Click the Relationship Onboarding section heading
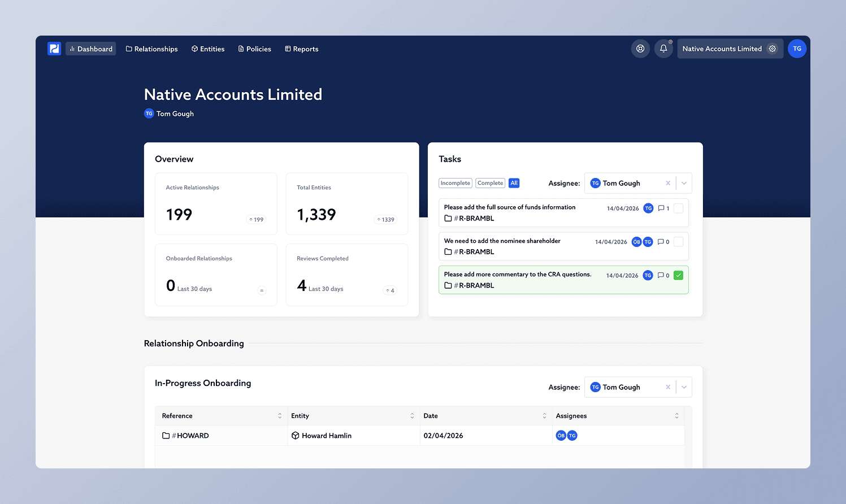846x504 pixels. 194,344
